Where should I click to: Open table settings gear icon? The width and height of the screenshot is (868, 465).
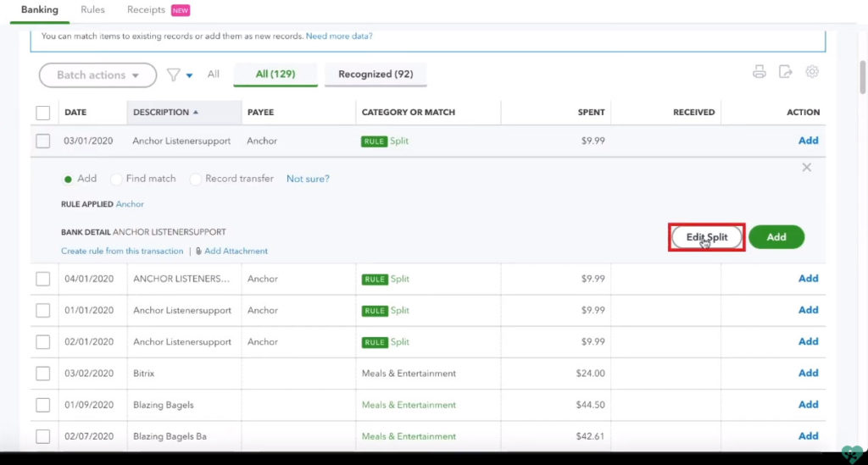[x=812, y=73]
